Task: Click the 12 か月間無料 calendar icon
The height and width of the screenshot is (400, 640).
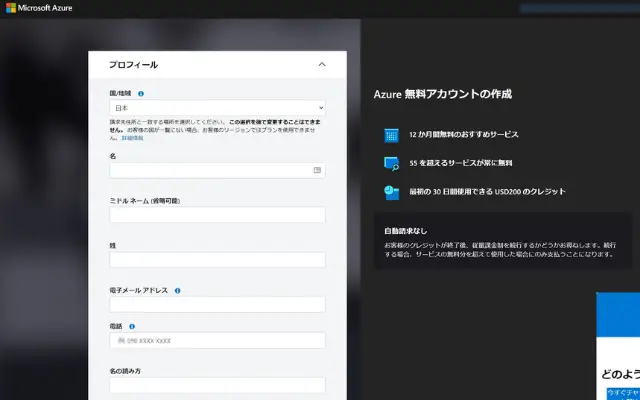Action: click(391, 135)
